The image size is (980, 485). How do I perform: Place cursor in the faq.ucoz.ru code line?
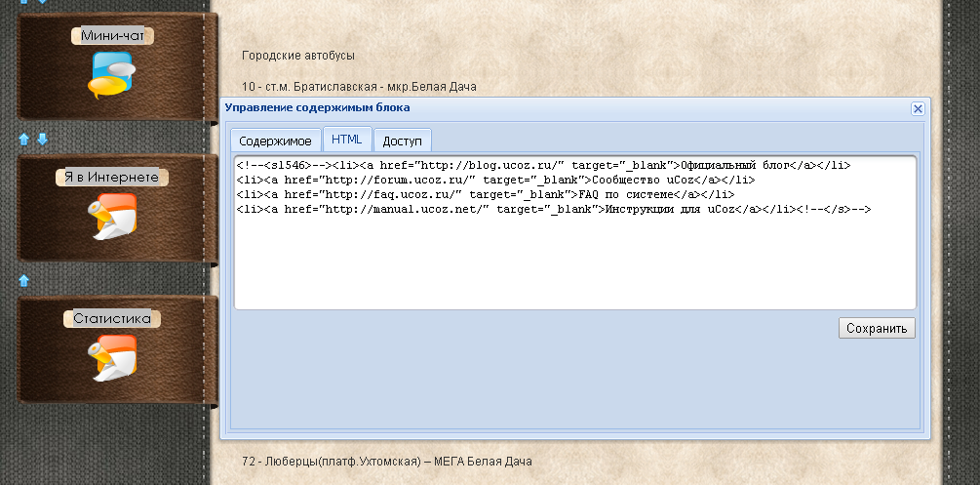[x=486, y=194]
